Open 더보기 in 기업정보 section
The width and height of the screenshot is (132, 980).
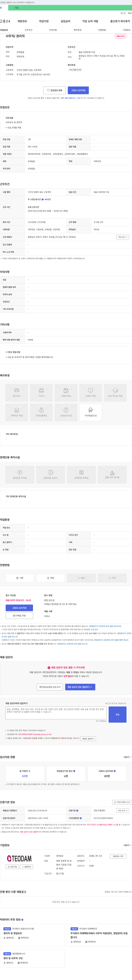[127, 845]
